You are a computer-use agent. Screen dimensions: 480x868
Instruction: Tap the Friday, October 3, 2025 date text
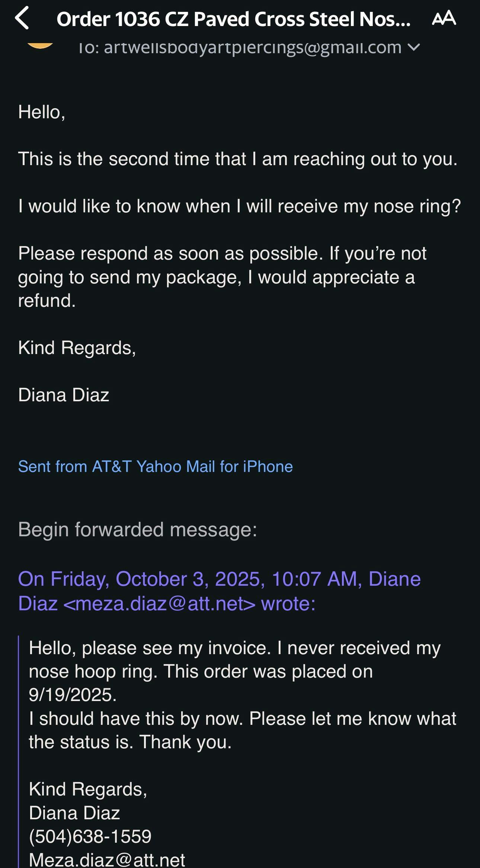pyautogui.click(x=156, y=579)
